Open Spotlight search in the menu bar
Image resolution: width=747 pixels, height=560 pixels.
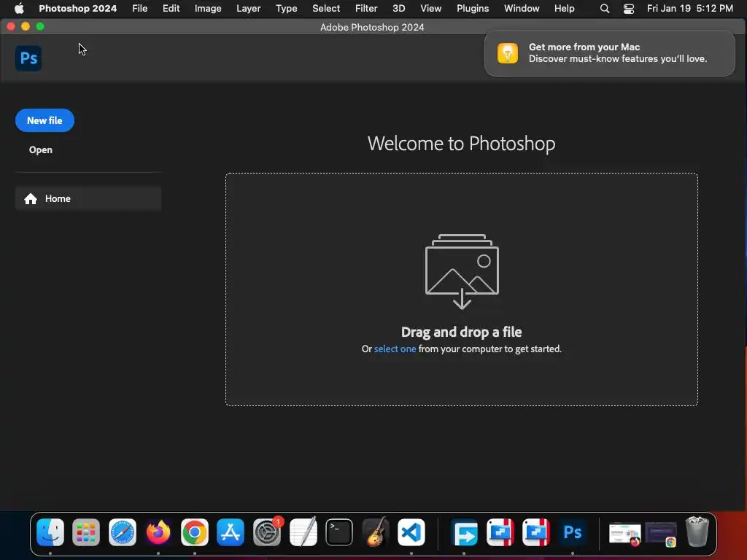pyautogui.click(x=605, y=9)
